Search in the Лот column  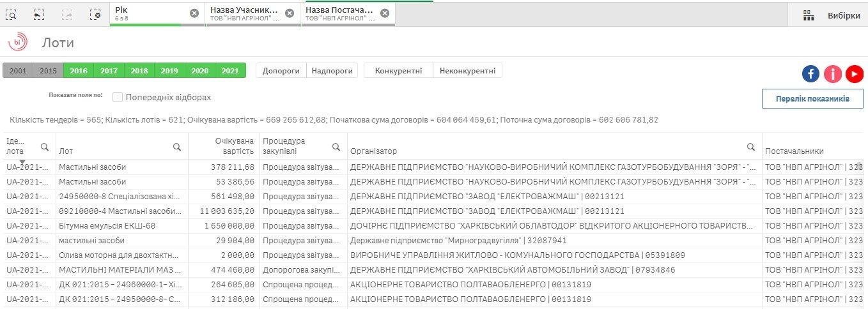coord(177,147)
